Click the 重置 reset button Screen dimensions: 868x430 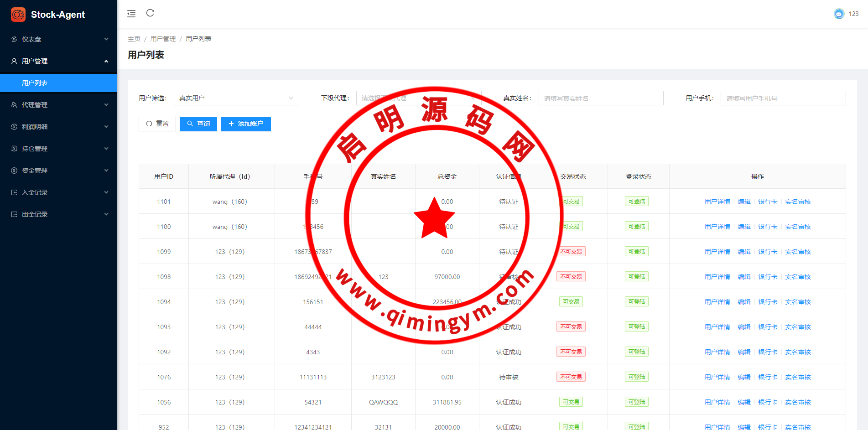point(157,124)
